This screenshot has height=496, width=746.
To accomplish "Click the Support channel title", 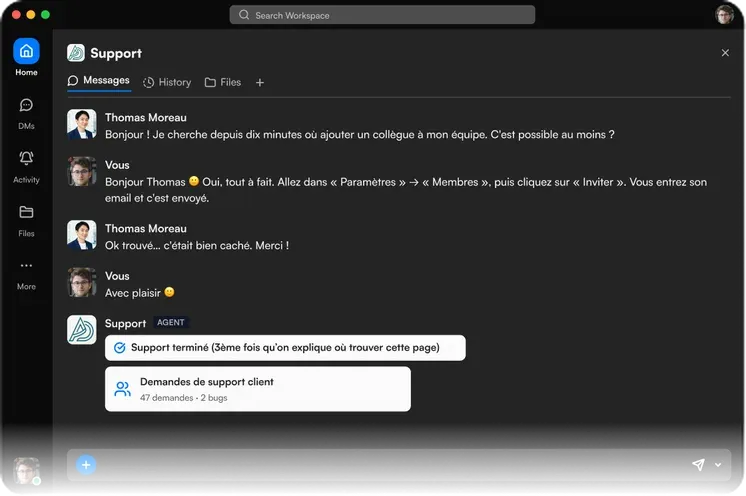I will 116,53.
